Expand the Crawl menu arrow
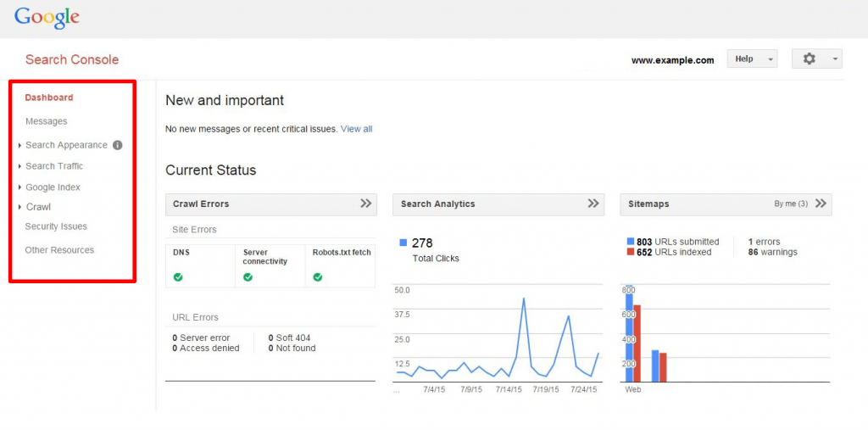Image resolution: width=868 pixels, height=430 pixels. point(20,207)
